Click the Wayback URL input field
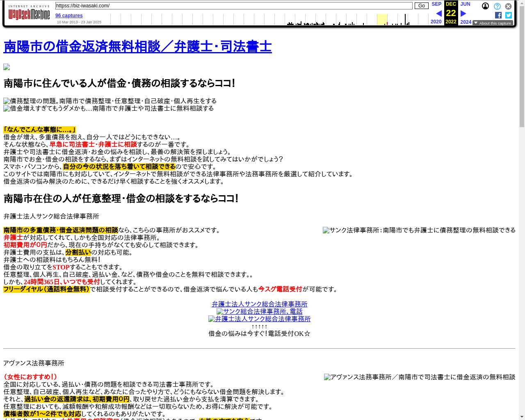The image size is (525, 420). tap(234, 6)
